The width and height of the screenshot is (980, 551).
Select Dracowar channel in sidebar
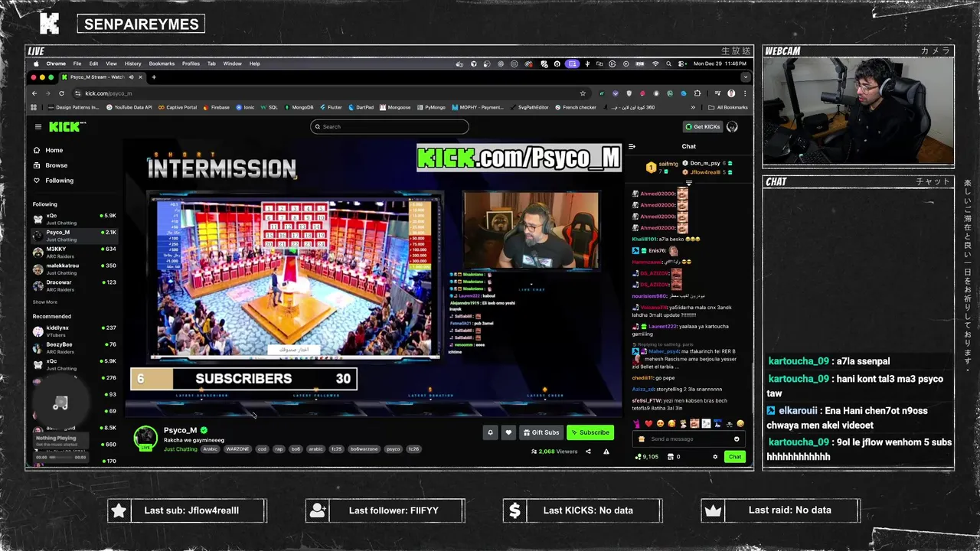74,285
